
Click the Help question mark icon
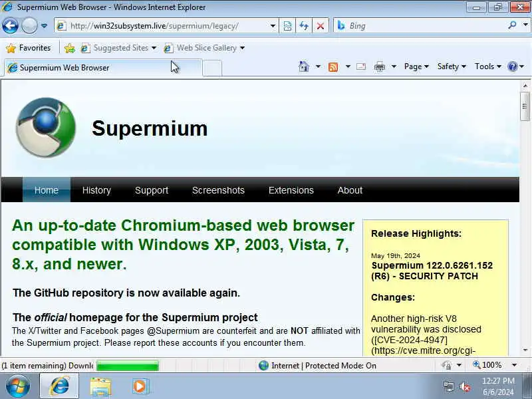(512, 66)
